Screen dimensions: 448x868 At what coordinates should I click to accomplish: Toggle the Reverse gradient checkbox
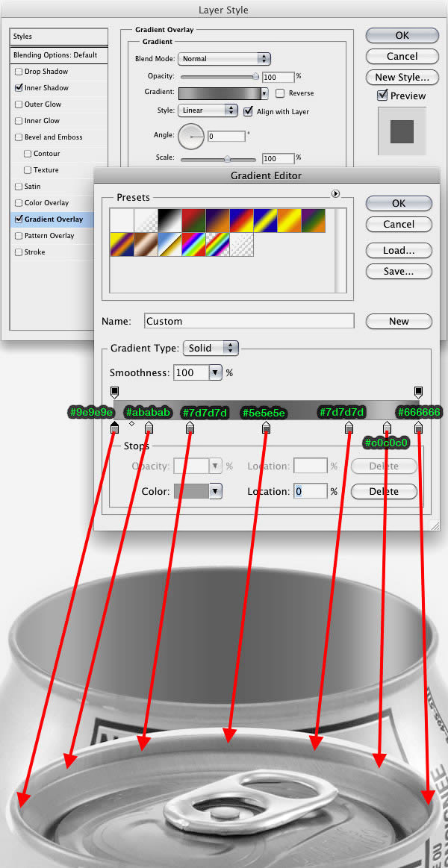(280, 93)
